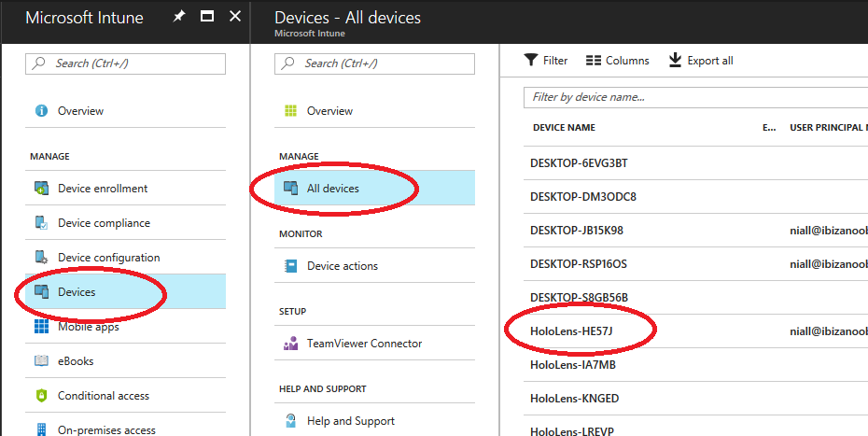Click the Overview info icon in Intune blade
This screenshot has height=436, width=868.
tap(41, 111)
